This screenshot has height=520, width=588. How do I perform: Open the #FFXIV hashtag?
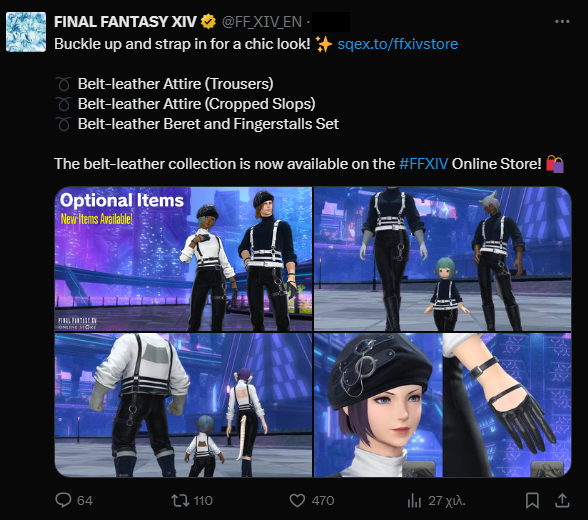[x=423, y=164]
